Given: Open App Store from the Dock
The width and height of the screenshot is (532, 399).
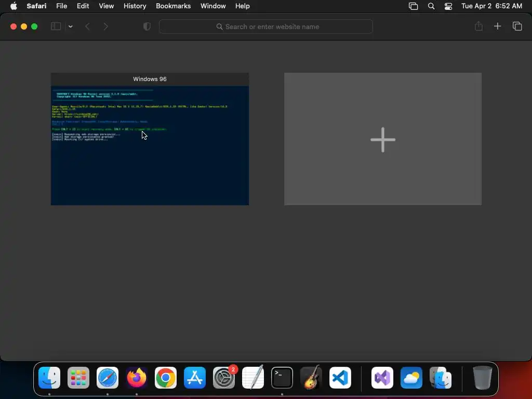Looking at the screenshot, I should point(195,377).
